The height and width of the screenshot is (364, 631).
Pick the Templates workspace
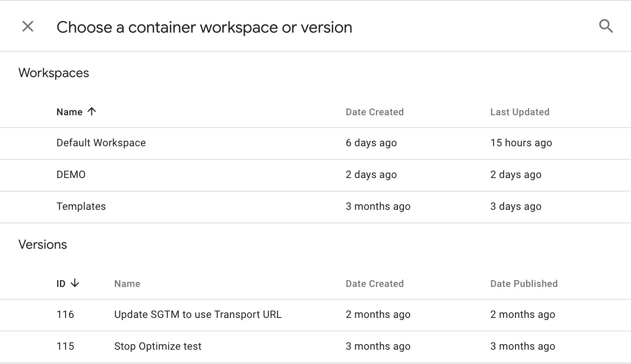pyautogui.click(x=315, y=207)
